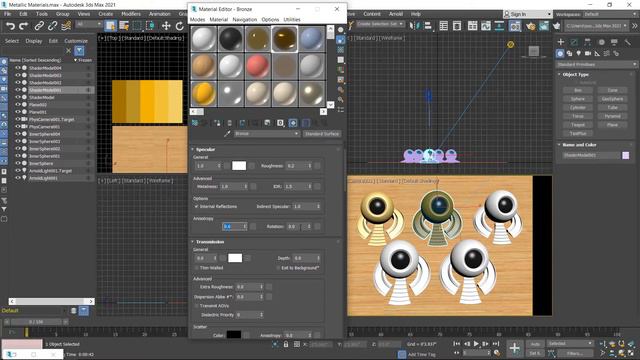Toggle checkered Background icon in Material Editor

tap(341, 50)
